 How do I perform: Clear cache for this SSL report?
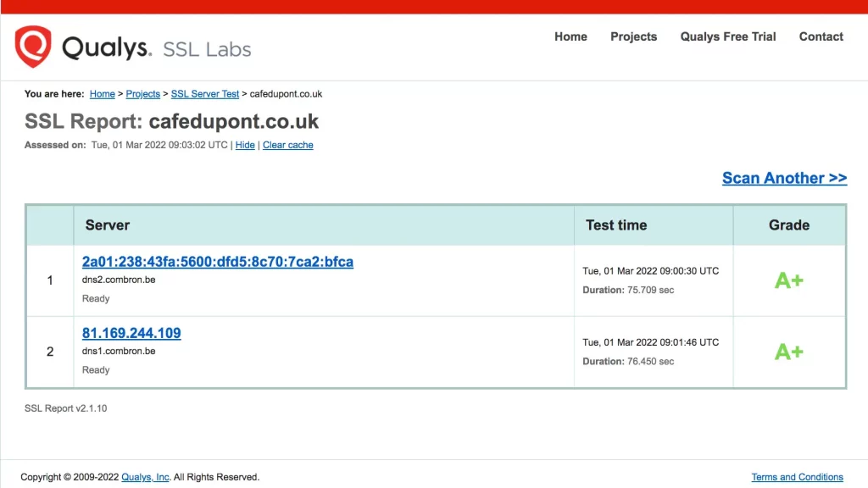(x=287, y=145)
